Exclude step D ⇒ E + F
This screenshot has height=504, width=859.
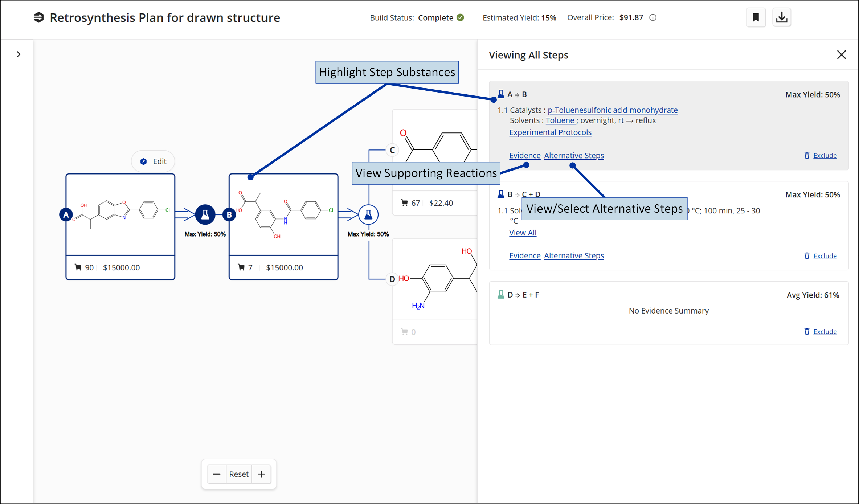[x=825, y=332]
